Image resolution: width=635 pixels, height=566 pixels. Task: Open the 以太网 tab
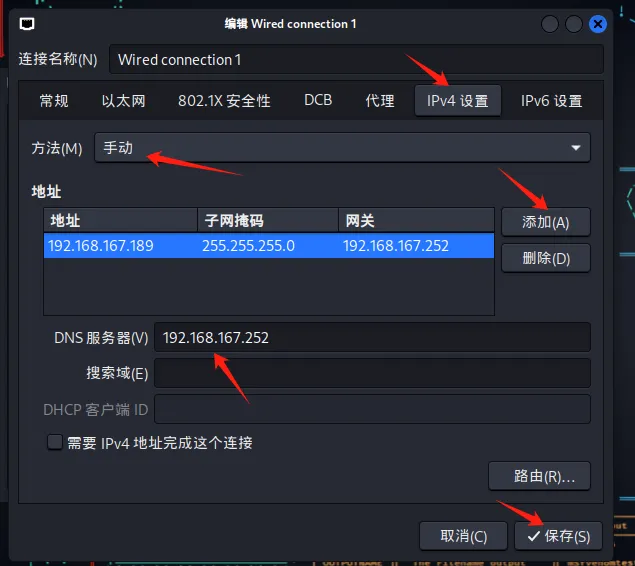tap(124, 101)
